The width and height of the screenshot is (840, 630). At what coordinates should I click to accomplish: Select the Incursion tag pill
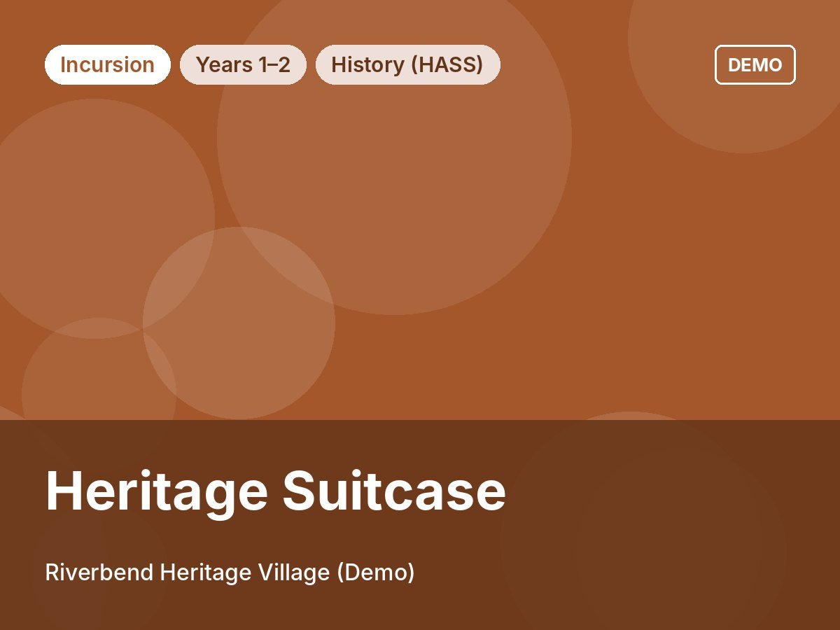[108, 64]
